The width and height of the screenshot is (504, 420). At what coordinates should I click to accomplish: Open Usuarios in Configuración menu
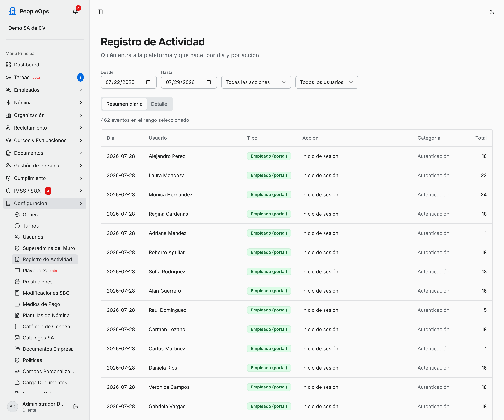tap(45, 237)
